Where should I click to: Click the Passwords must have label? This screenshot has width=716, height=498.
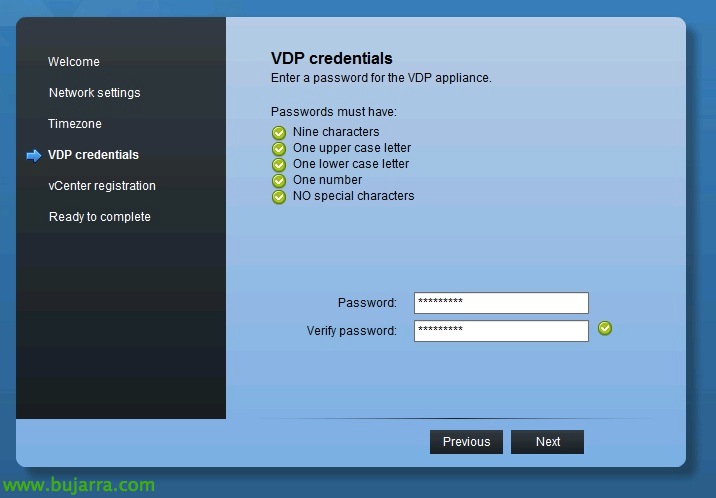[x=334, y=112]
